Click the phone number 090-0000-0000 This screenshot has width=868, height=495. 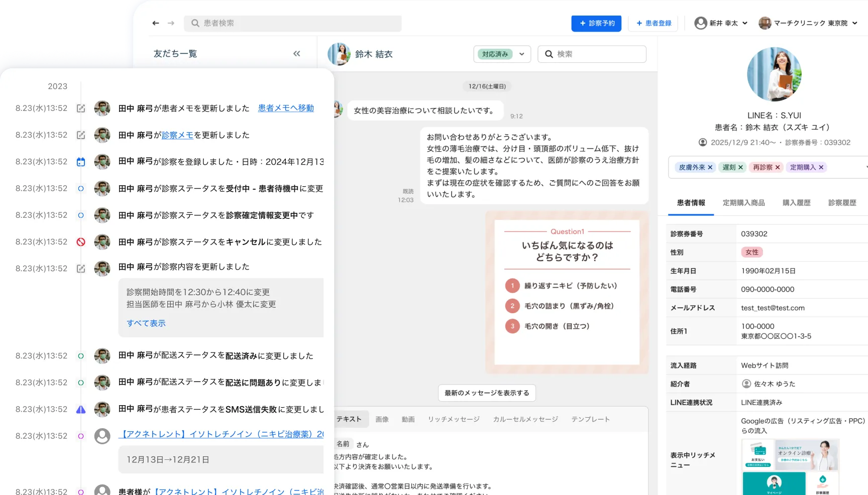[x=768, y=289]
